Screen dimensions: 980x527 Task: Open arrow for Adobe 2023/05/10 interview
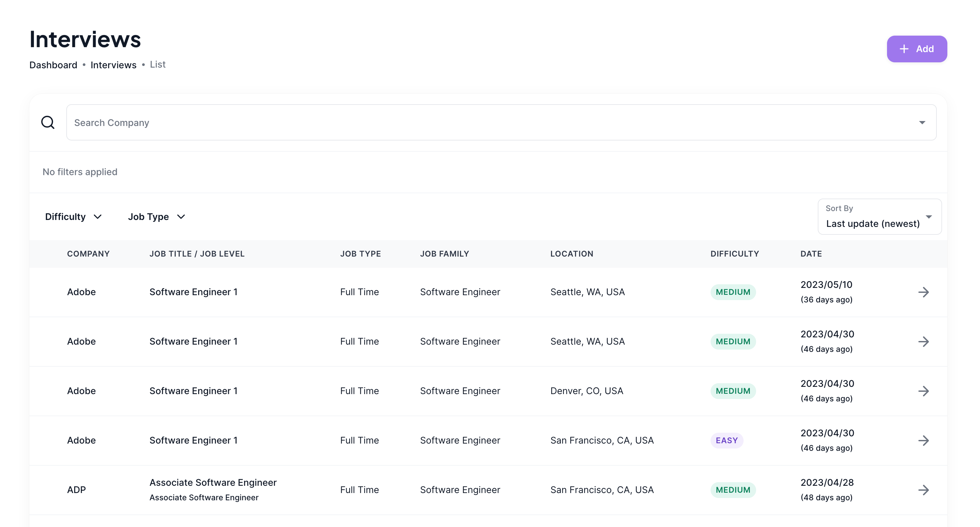tap(923, 292)
